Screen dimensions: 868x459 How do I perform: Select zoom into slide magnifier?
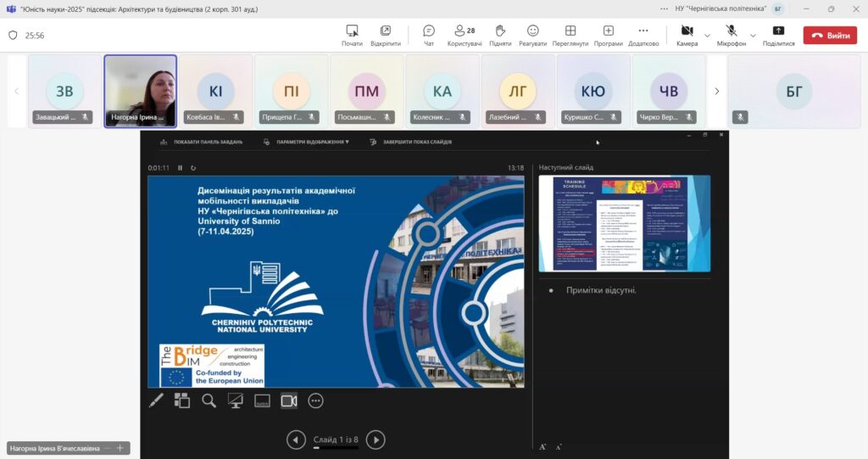click(209, 400)
